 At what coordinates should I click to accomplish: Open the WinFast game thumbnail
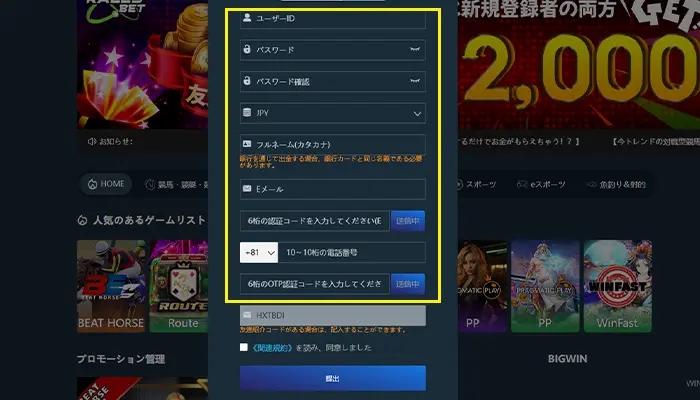(x=617, y=286)
